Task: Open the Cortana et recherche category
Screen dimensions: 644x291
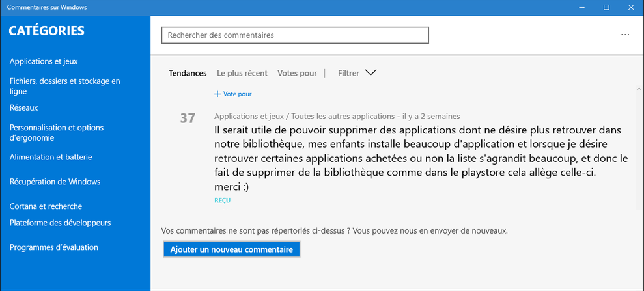Action: point(46,206)
